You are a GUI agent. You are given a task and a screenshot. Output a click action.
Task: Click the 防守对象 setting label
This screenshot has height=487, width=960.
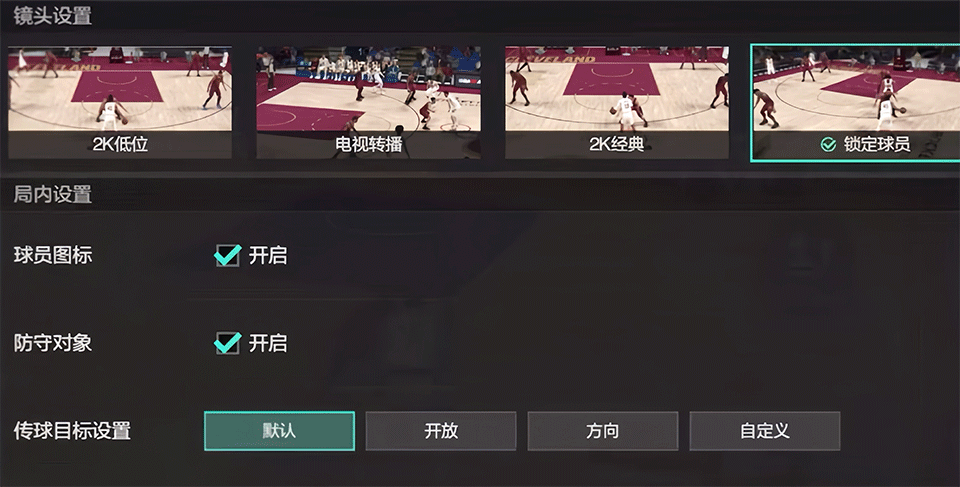tap(53, 343)
